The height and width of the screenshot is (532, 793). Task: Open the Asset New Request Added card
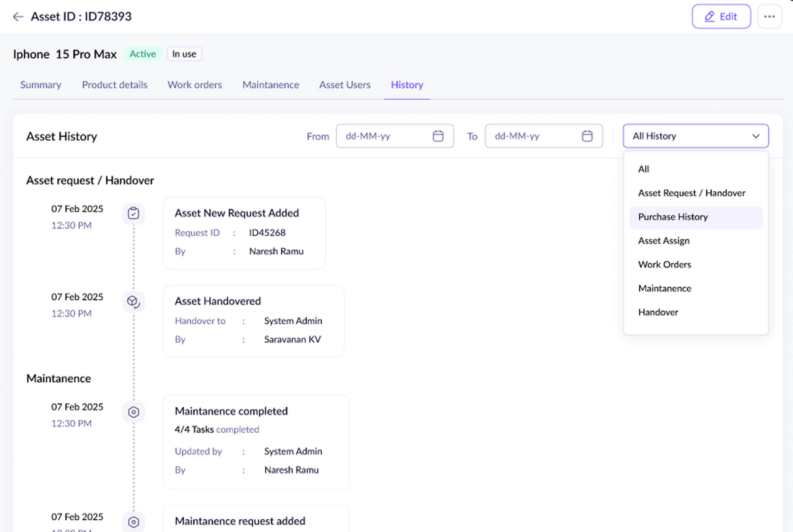tap(244, 233)
